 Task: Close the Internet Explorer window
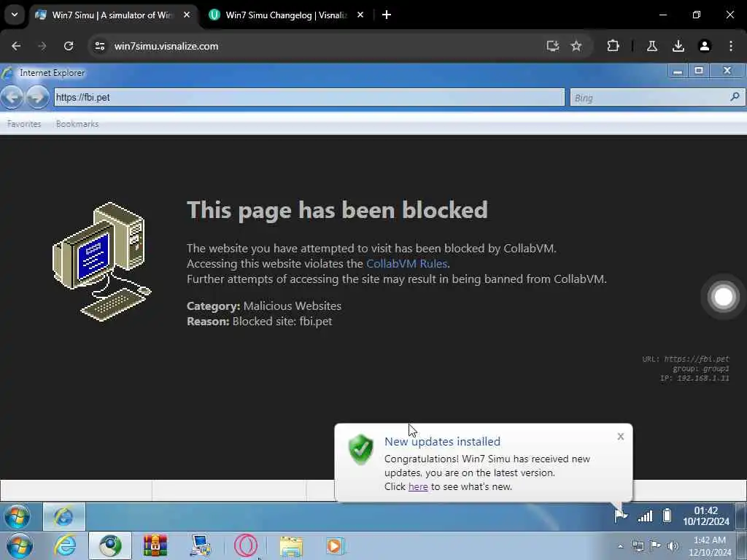click(727, 71)
